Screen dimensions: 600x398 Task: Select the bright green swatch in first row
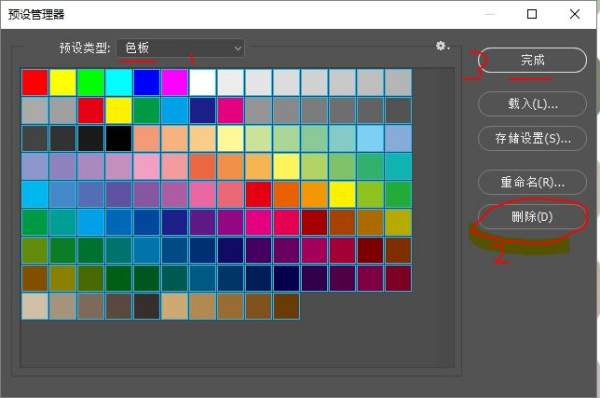(91, 82)
